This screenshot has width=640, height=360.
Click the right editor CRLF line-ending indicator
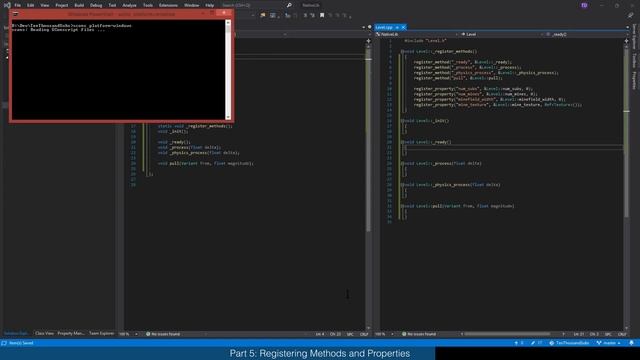click(622, 334)
